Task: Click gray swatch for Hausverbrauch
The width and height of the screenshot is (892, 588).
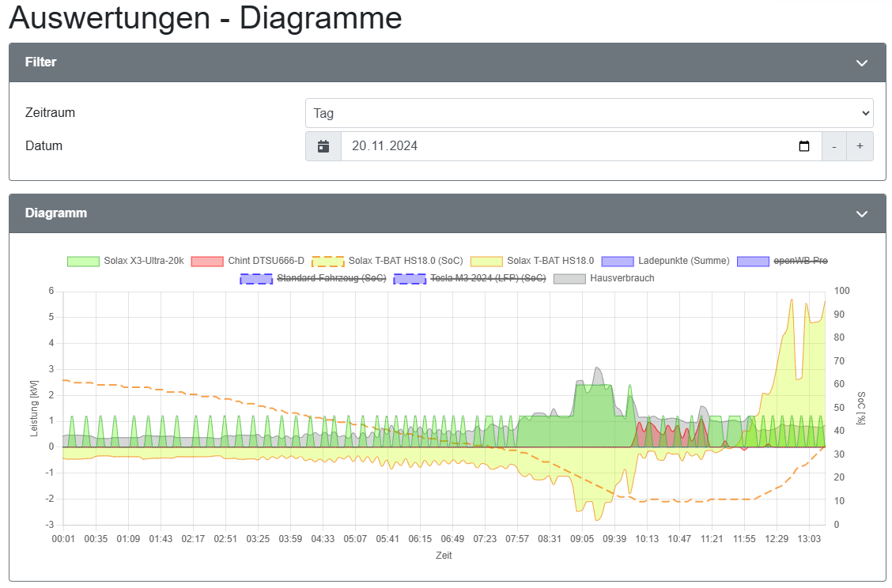Action: (569, 279)
